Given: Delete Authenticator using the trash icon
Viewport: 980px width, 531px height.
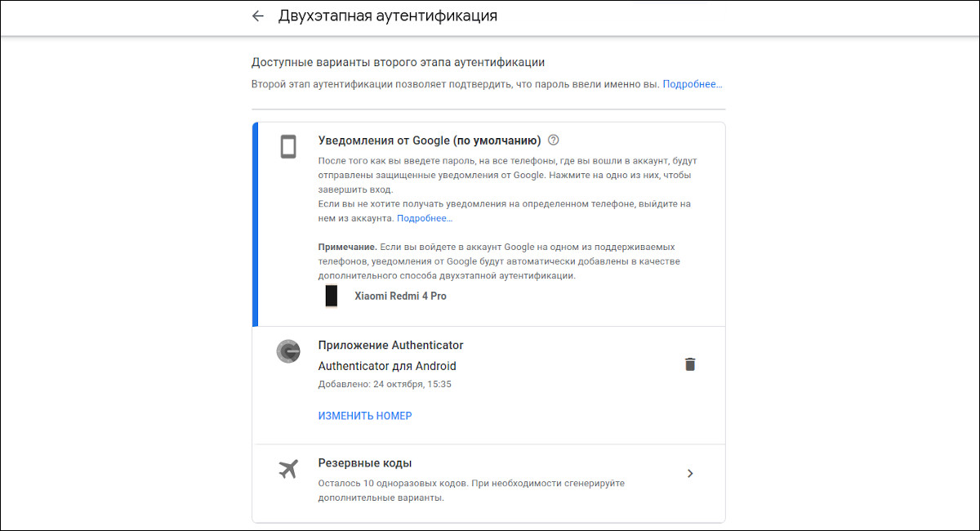Looking at the screenshot, I should tap(690, 364).
